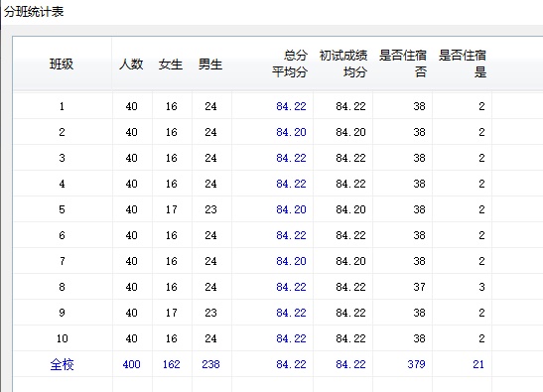Select the 男生 column header

click(x=210, y=65)
